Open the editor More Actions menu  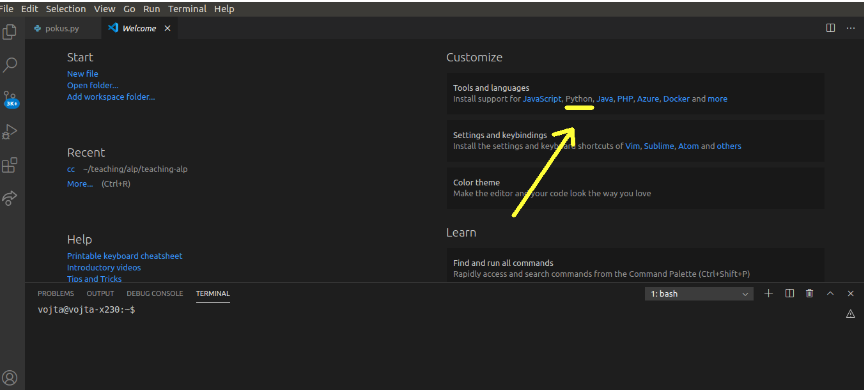coord(851,28)
